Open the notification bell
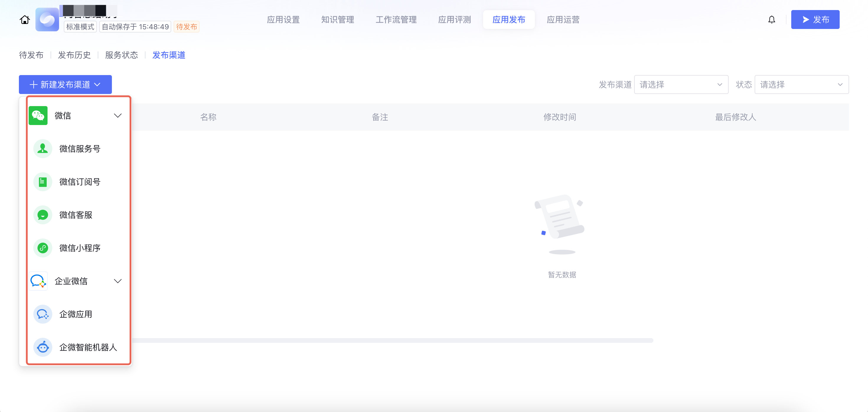Image resolution: width=868 pixels, height=412 pixels. [x=772, y=20]
